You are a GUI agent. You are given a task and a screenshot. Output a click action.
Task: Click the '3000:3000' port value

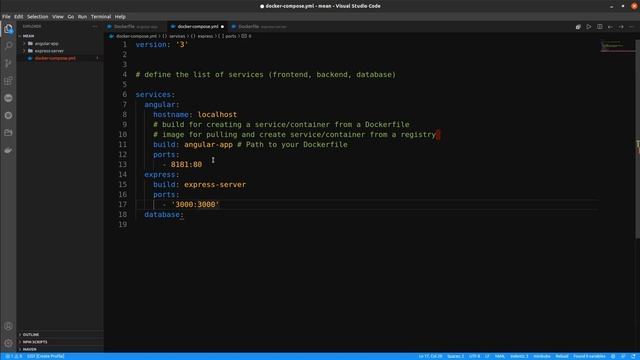point(195,204)
